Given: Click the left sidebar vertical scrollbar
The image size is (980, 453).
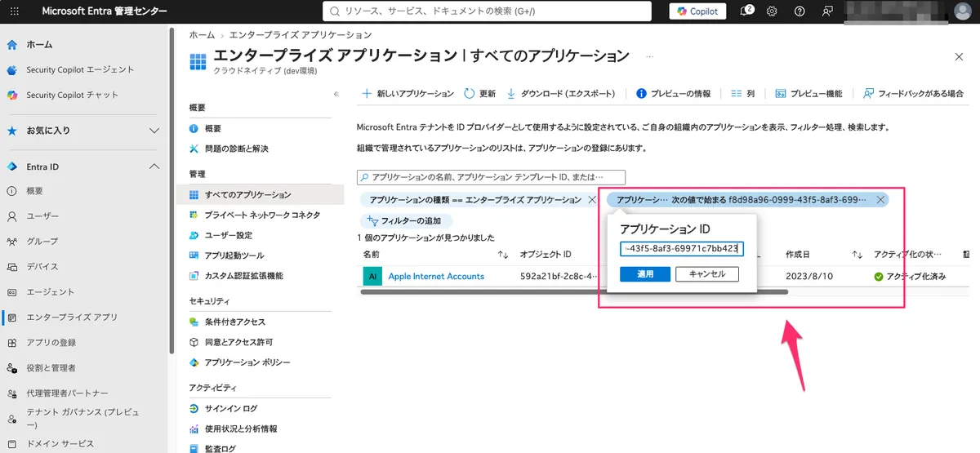Looking at the screenshot, I should click(x=171, y=192).
